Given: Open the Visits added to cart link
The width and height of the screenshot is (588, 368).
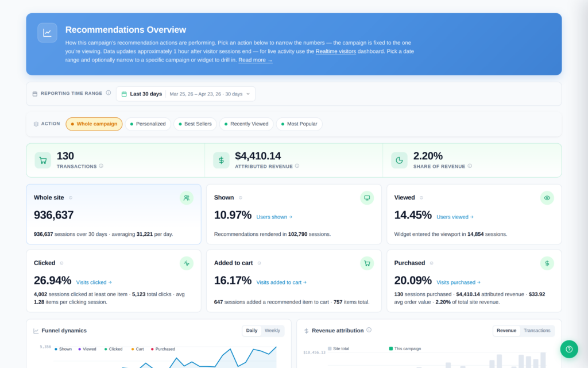Looking at the screenshot, I should pos(281,282).
